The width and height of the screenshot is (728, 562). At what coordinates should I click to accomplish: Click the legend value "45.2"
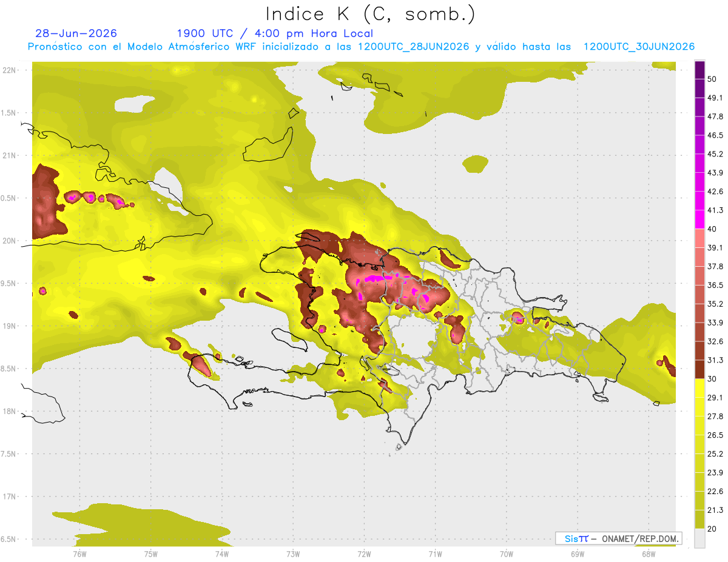click(716, 154)
